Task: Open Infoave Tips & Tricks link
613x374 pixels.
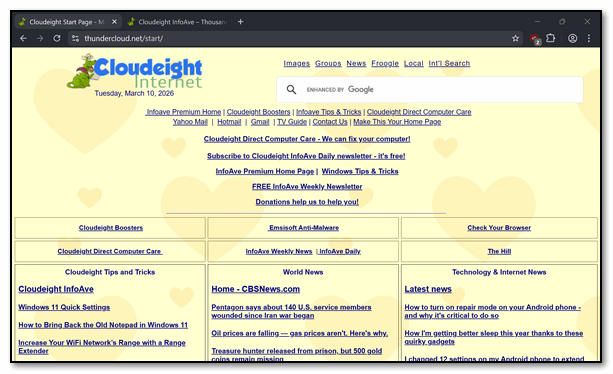Action: [328, 112]
